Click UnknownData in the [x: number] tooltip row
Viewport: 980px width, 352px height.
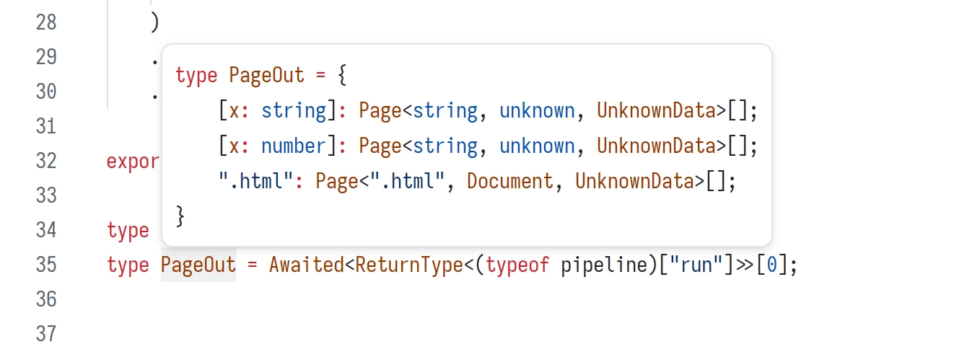coord(656,146)
